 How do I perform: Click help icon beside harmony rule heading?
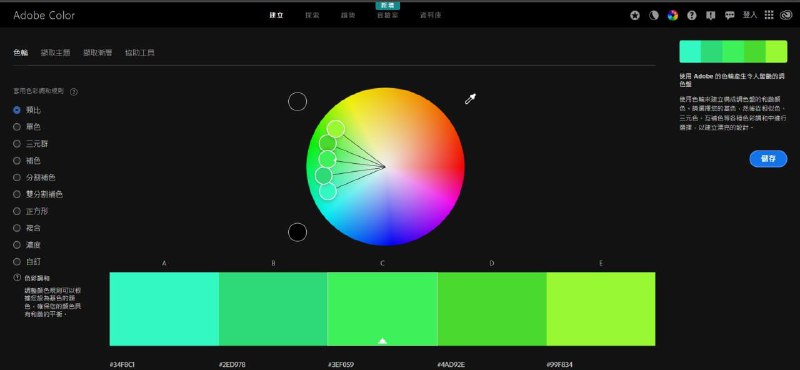73,92
